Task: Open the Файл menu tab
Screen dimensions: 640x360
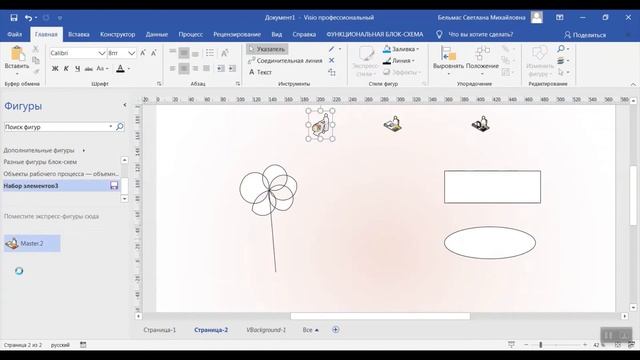Action: point(15,35)
